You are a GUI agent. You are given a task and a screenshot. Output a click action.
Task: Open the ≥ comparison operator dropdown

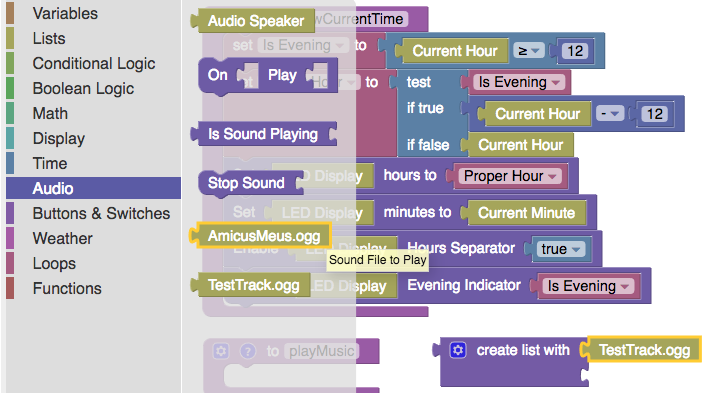point(529,51)
